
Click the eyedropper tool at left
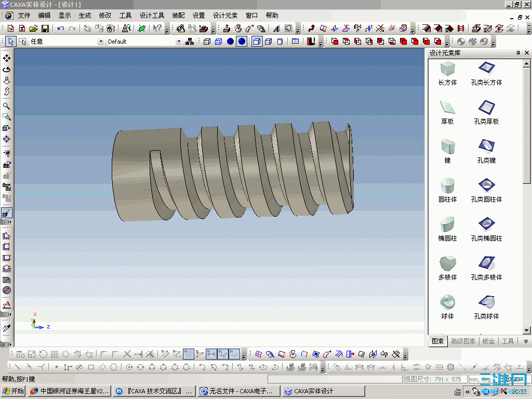[x=6, y=328]
